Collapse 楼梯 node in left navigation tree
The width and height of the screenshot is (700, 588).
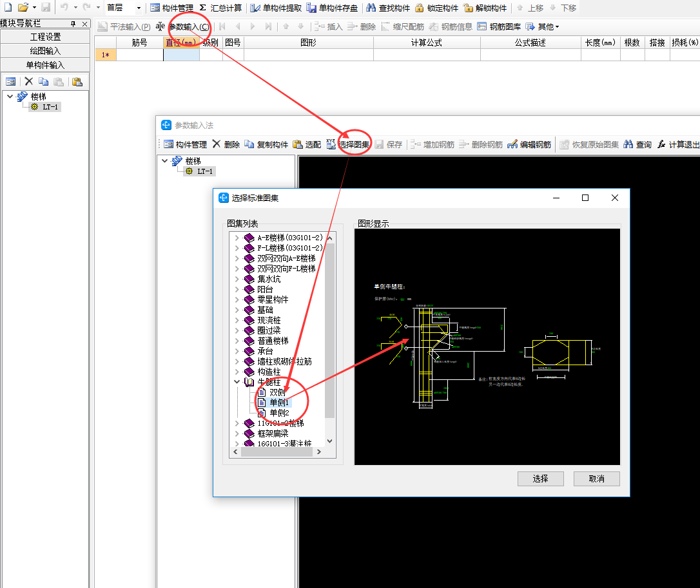coord(10,97)
